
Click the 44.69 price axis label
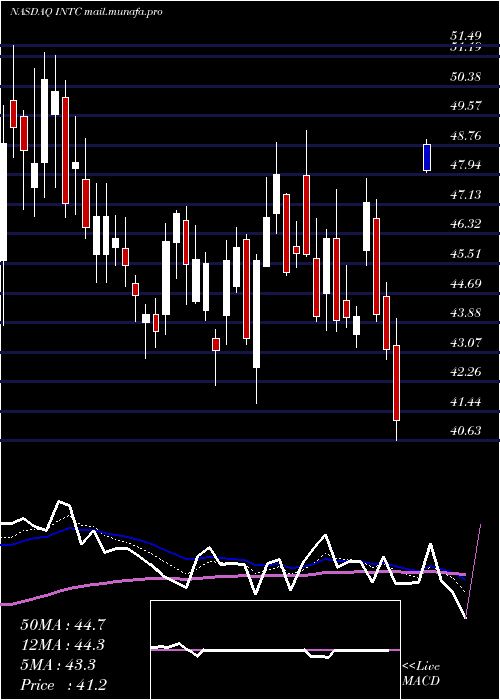(465, 283)
